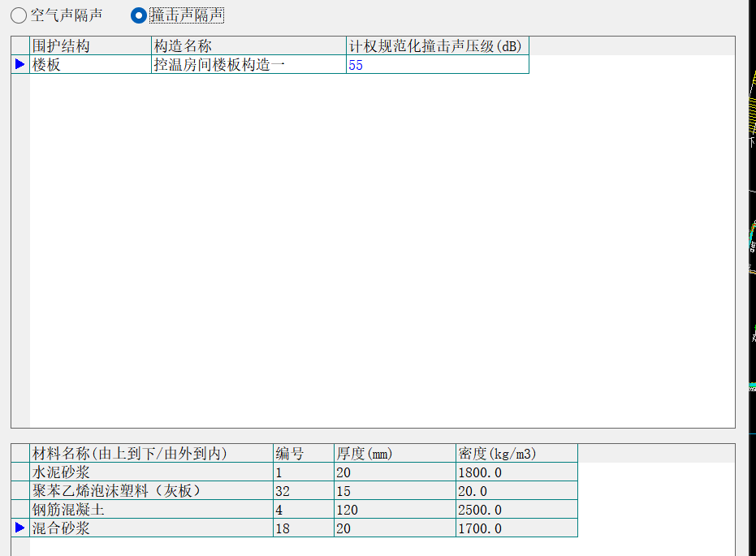Select the 撞击声隔声 radio button
Screen dimensions: 756x556
(139, 15)
